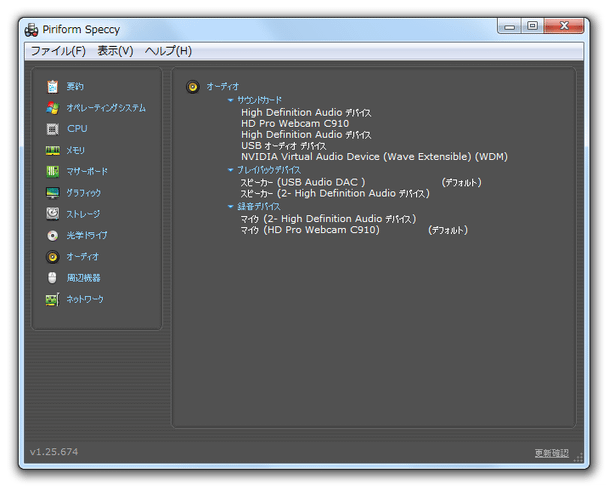609x490 pixels.
Task: Select the オペレーティングシステム Windows flag icon
Action: click(52, 108)
